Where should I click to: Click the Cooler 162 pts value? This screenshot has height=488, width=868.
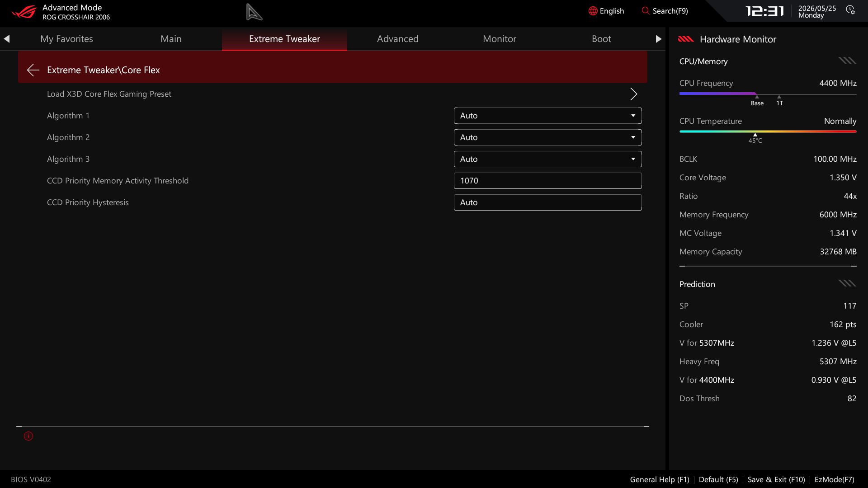(x=843, y=324)
